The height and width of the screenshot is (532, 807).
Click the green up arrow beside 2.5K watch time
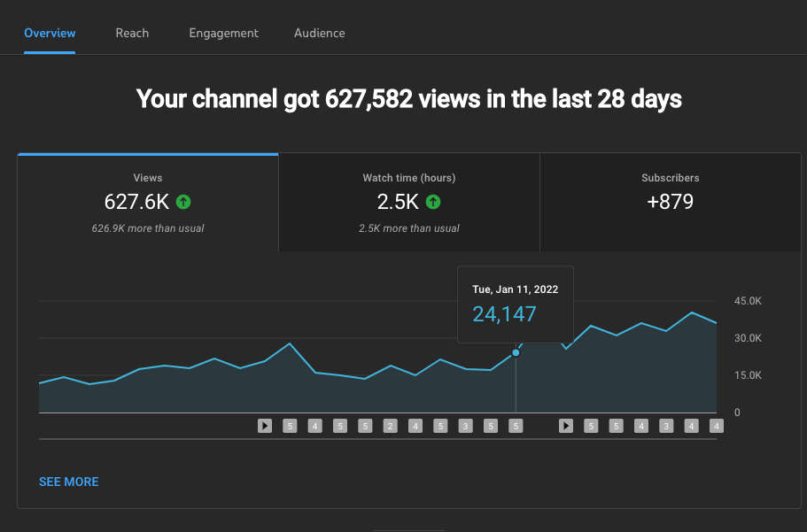click(433, 202)
